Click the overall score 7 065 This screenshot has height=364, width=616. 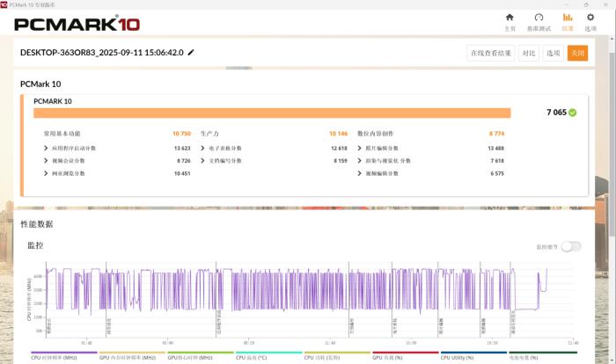[x=556, y=113]
